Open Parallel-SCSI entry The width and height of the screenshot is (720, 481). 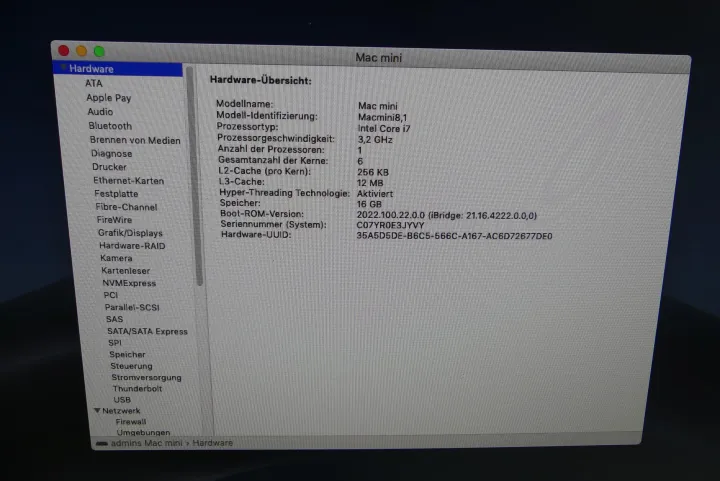pyautogui.click(x=132, y=307)
